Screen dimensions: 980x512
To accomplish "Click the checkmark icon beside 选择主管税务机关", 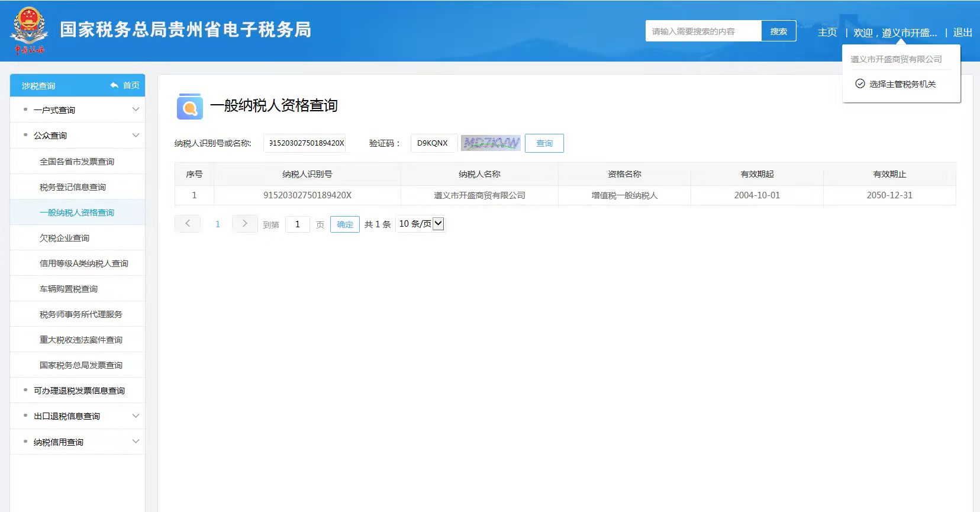I will pyautogui.click(x=860, y=84).
